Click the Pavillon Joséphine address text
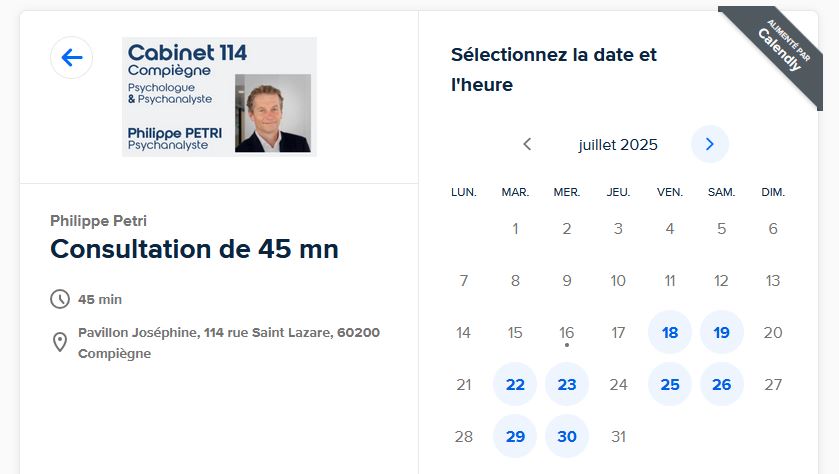Image resolution: width=839 pixels, height=474 pixels. click(x=229, y=343)
